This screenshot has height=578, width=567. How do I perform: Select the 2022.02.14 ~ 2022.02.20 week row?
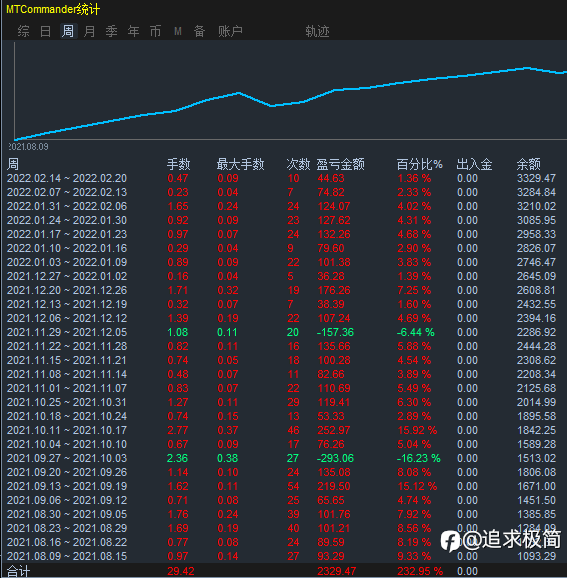tap(284, 178)
